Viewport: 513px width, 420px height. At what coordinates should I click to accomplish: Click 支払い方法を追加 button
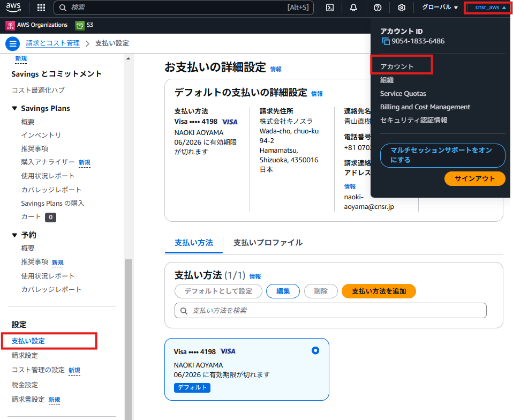tap(379, 291)
